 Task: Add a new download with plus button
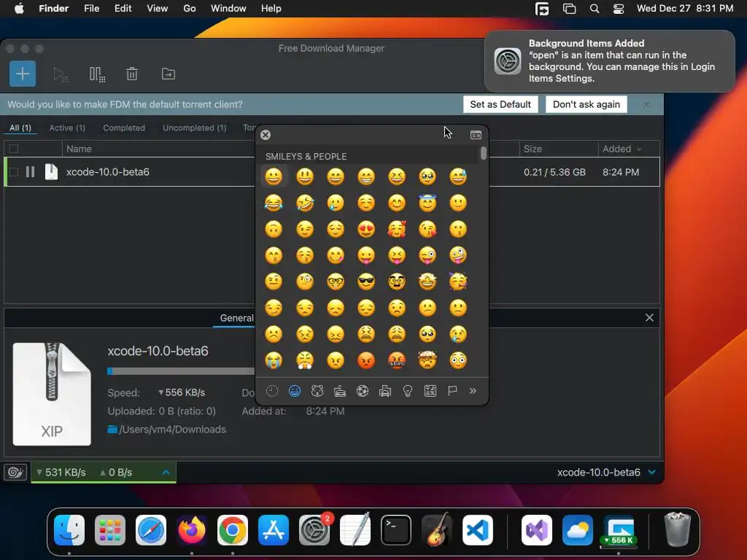(x=23, y=74)
